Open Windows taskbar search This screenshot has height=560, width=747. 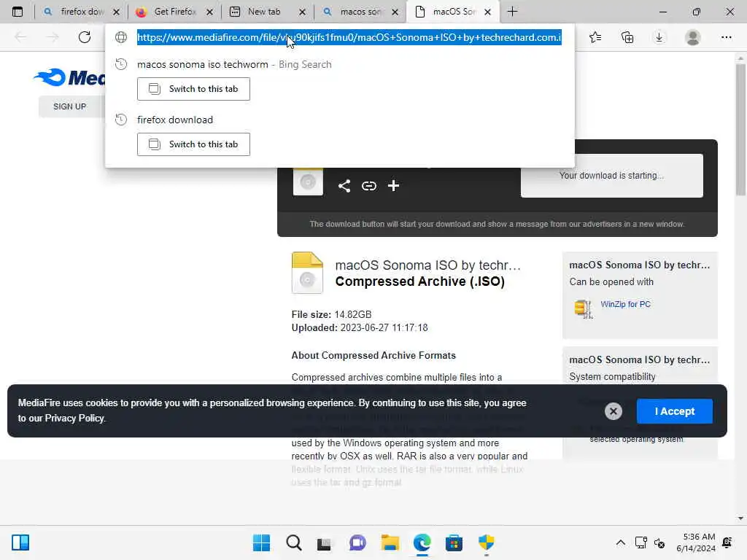point(294,542)
